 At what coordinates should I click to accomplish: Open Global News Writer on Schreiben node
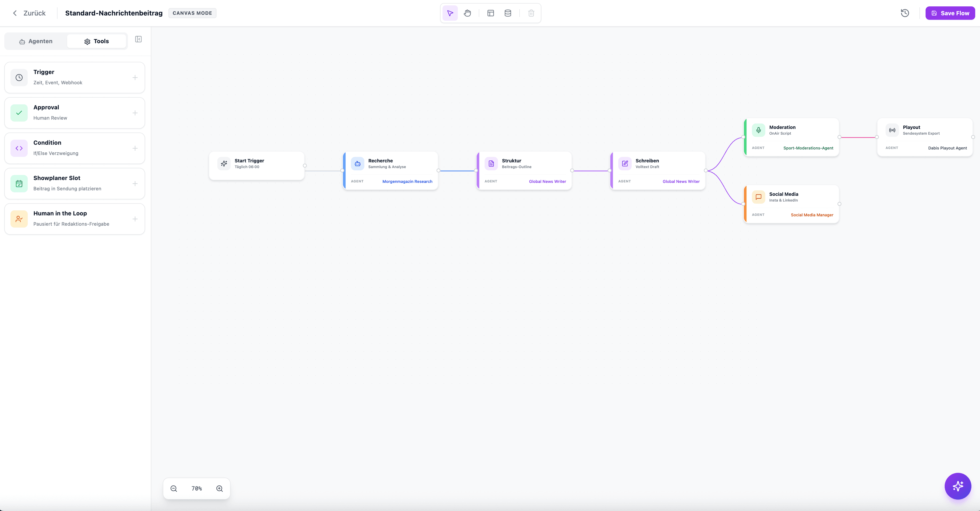pos(681,182)
